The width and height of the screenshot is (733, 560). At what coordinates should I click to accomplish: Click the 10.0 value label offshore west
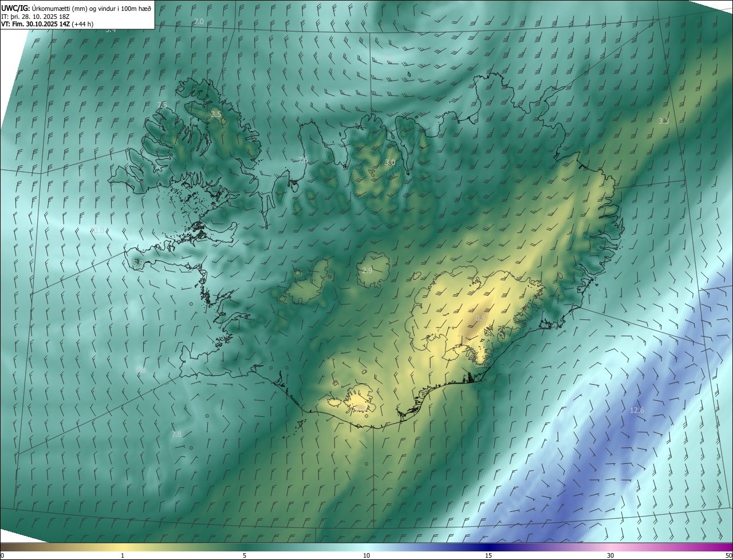pos(98,231)
